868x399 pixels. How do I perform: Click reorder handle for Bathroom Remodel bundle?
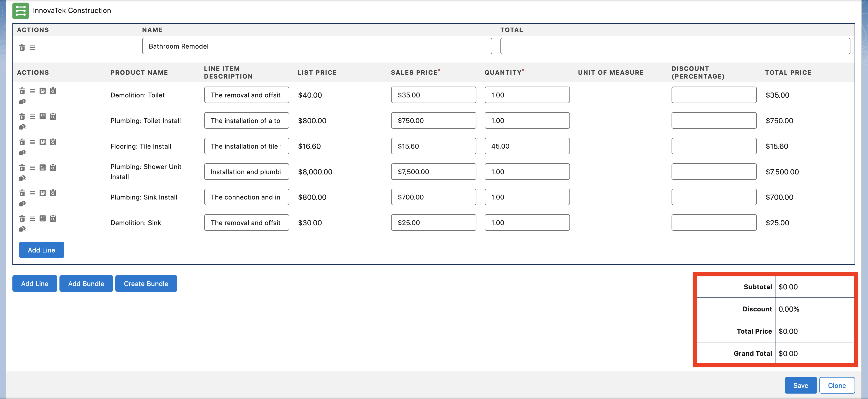click(32, 48)
